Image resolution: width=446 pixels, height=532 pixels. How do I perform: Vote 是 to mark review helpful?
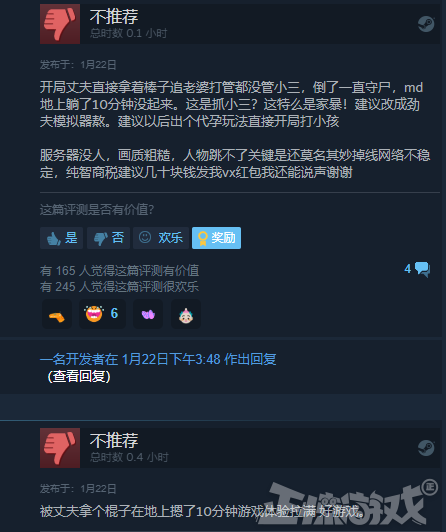[61, 238]
